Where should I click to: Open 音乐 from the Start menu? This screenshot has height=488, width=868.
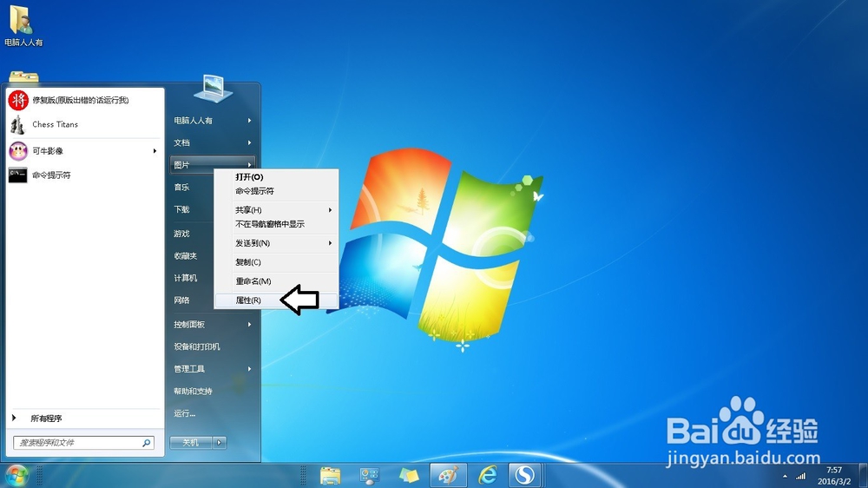click(181, 188)
